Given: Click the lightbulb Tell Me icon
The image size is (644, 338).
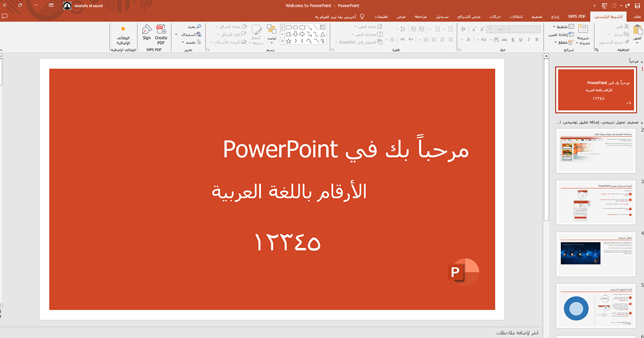Looking at the screenshot, I should point(362,17).
